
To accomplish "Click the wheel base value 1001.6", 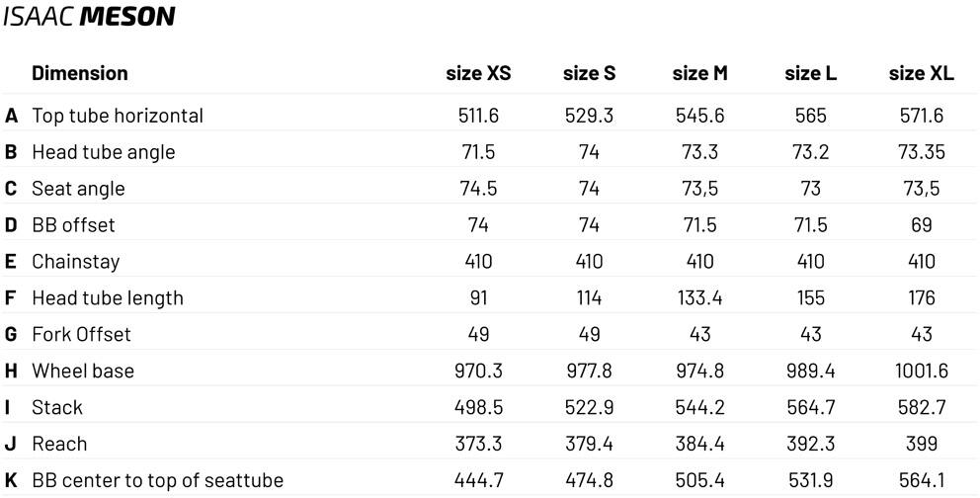I will (921, 372).
